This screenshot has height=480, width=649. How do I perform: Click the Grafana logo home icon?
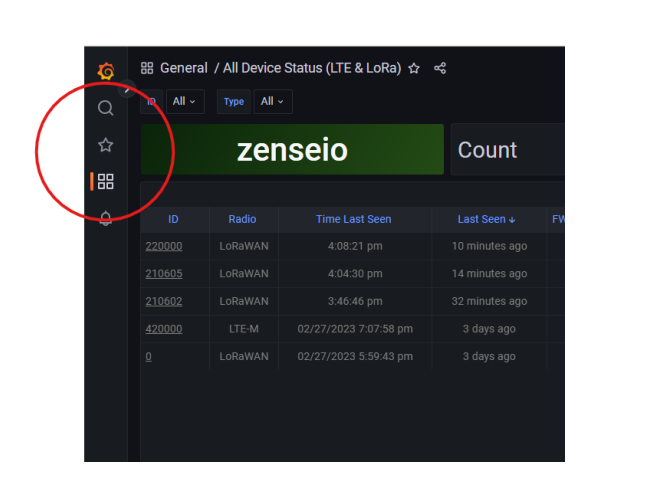tap(106, 70)
